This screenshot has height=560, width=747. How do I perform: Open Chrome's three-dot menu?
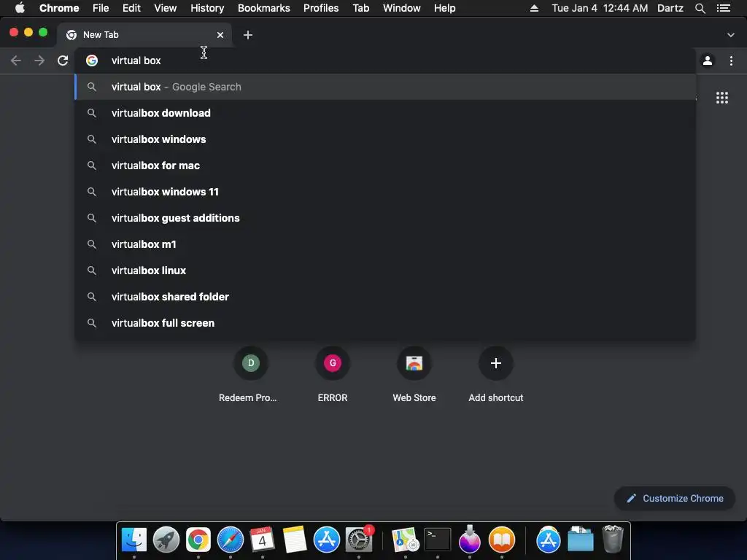pyautogui.click(x=731, y=61)
